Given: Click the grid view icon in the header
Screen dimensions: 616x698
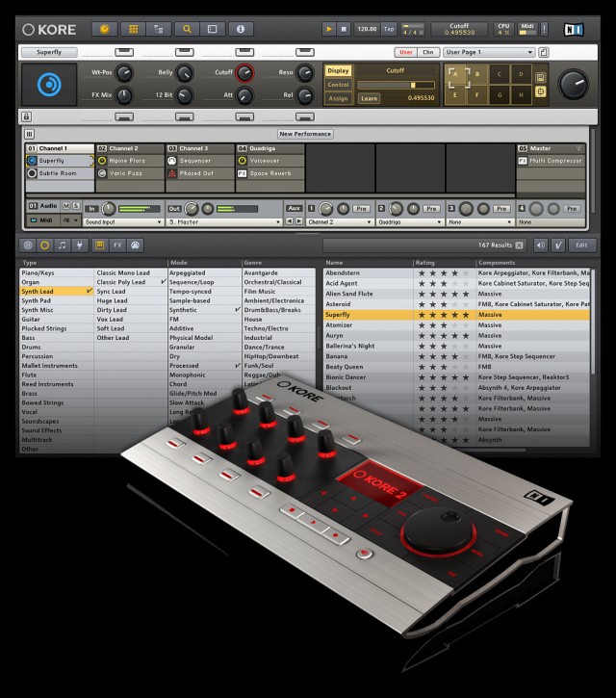Looking at the screenshot, I should point(132,30).
